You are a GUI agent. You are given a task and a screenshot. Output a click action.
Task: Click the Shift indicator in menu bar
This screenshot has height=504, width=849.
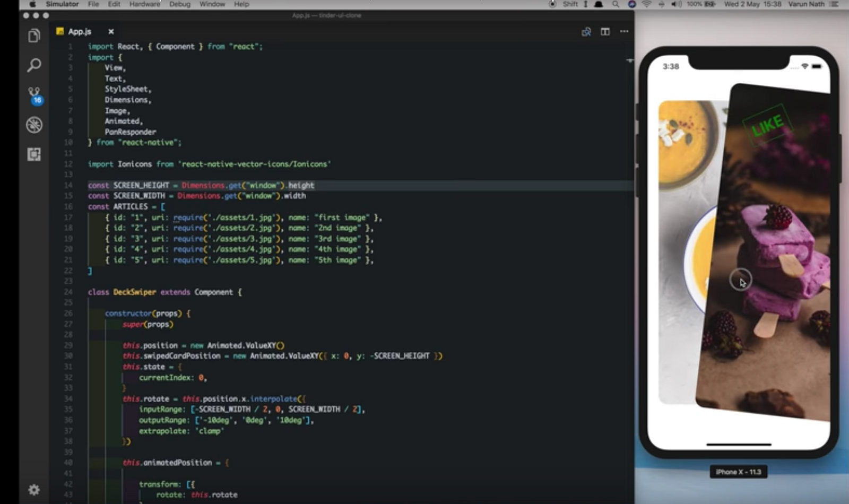(x=570, y=4)
